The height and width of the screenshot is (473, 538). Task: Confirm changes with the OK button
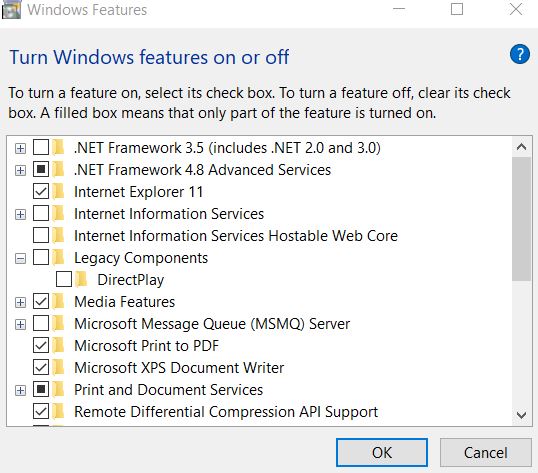click(x=382, y=452)
